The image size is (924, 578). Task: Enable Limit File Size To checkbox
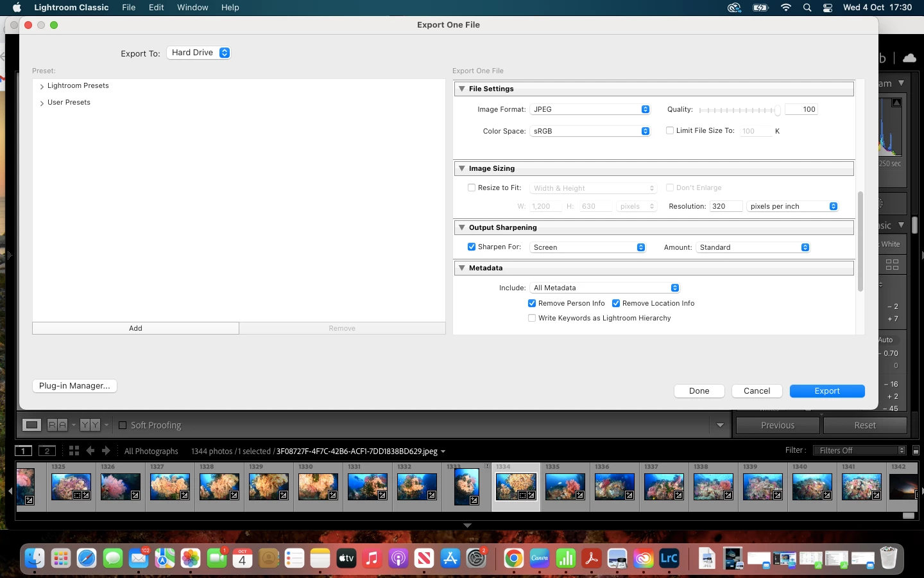670,130
